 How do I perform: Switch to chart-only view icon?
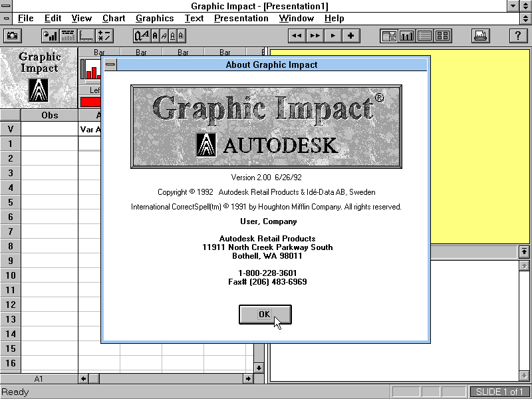point(407,36)
